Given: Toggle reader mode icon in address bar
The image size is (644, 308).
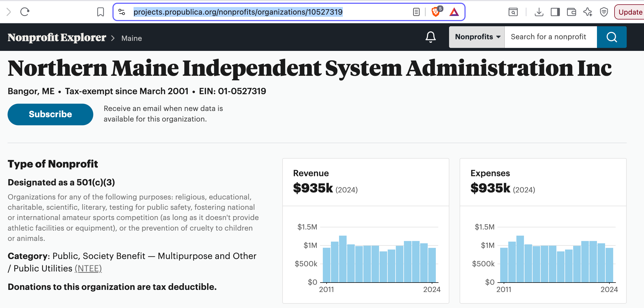Looking at the screenshot, I should tap(416, 12).
